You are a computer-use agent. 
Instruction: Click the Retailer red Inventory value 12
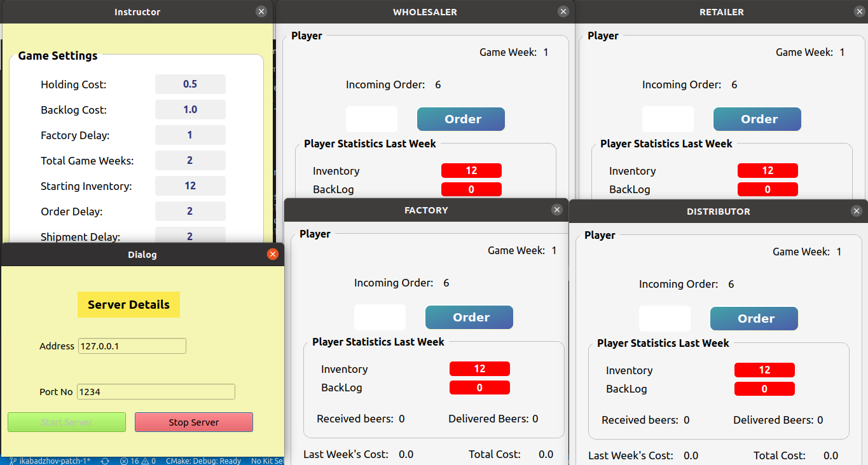768,170
